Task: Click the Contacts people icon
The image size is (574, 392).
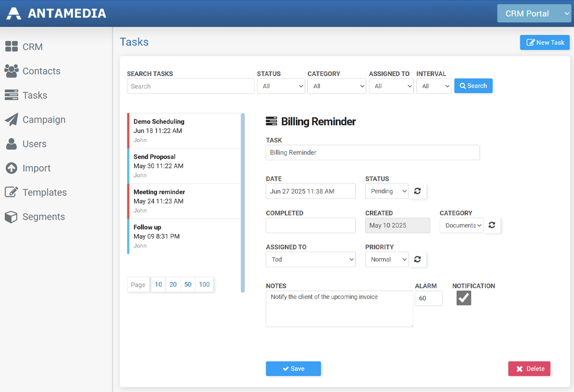Action: (x=11, y=71)
